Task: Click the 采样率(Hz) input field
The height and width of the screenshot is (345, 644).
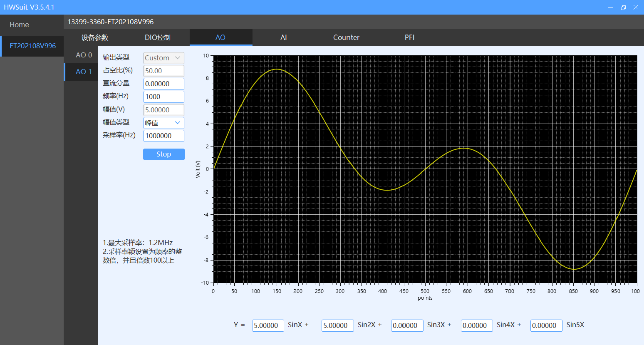Action: coord(164,136)
